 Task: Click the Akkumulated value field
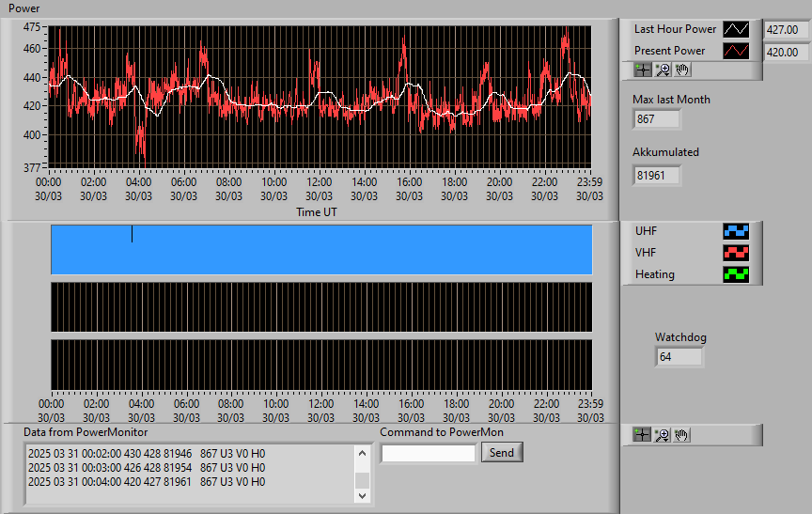coord(656,176)
